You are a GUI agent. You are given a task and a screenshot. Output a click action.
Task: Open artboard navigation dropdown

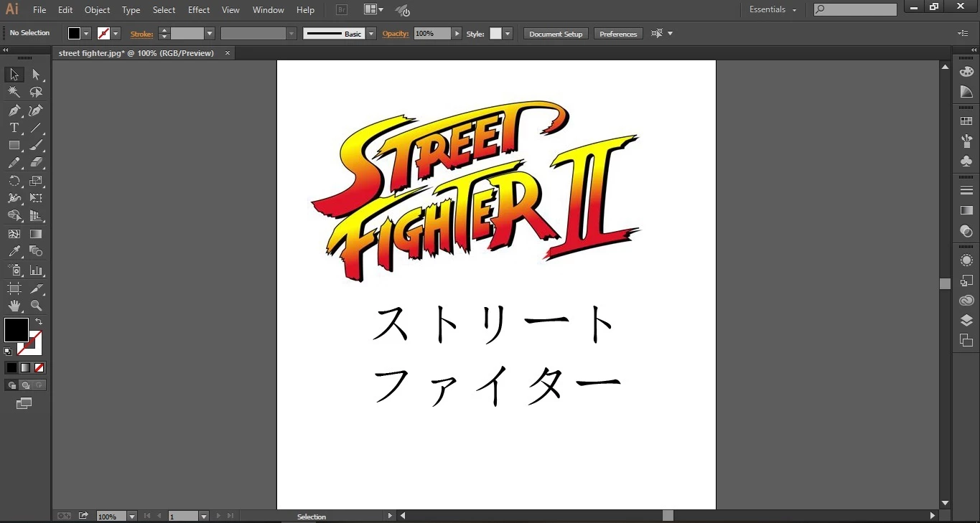pos(204,517)
